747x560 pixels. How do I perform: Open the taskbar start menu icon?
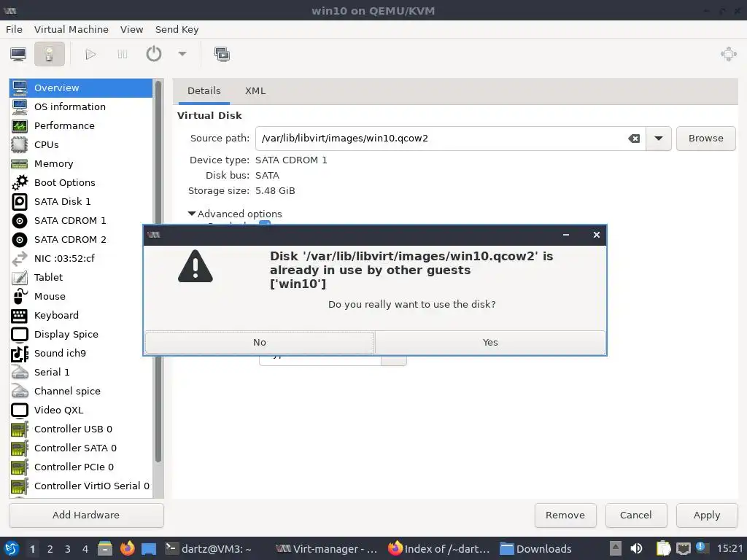(x=12, y=548)
